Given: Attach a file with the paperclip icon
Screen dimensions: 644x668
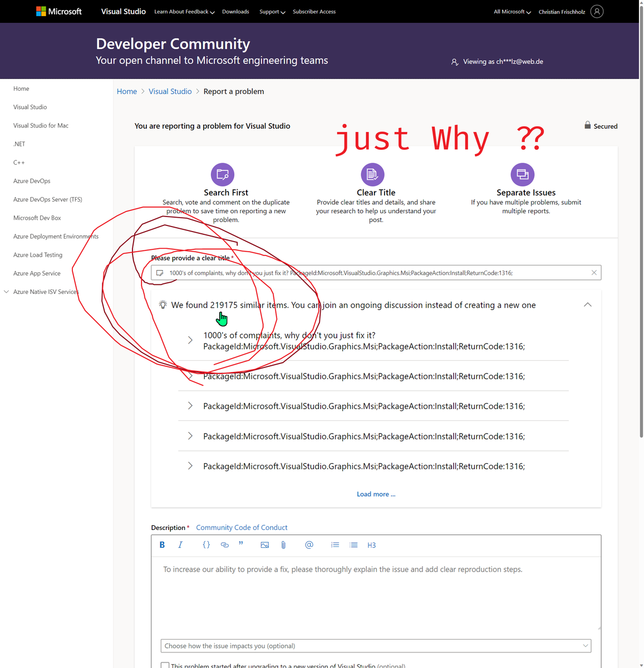Looking at the screenshot, I should coord(283,545).
